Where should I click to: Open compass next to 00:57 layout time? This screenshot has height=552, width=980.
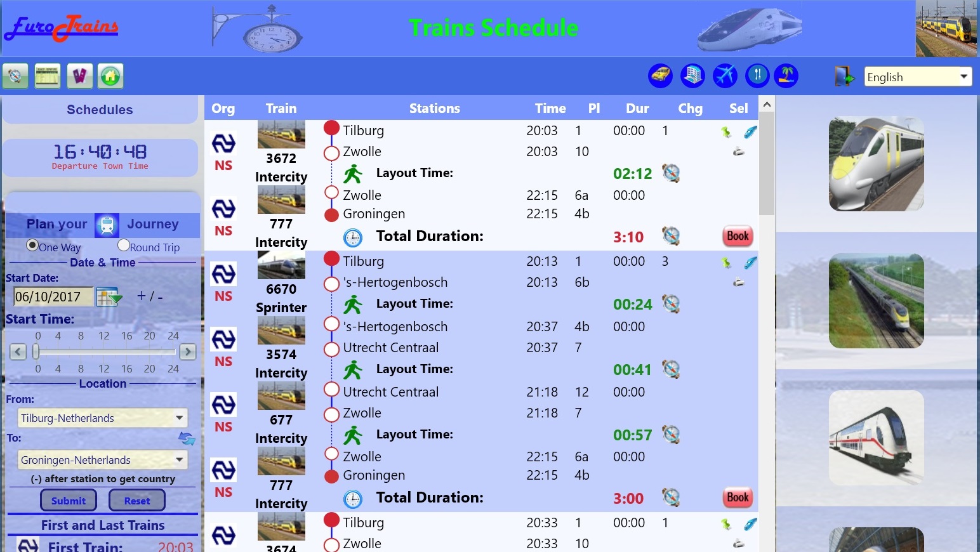point(671,435)
